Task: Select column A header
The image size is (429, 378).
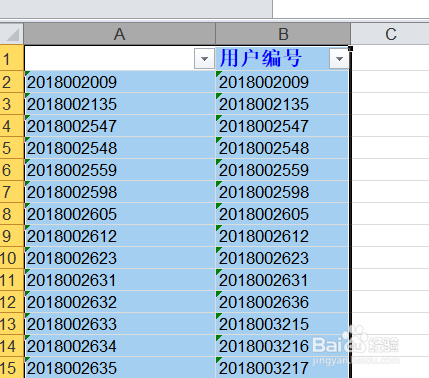Action: (x=120, y=34)
